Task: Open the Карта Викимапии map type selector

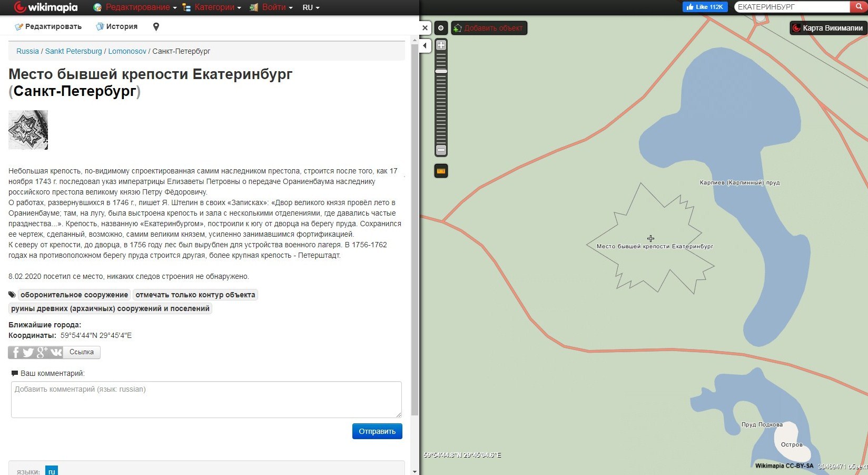Action: click(828, 28)
